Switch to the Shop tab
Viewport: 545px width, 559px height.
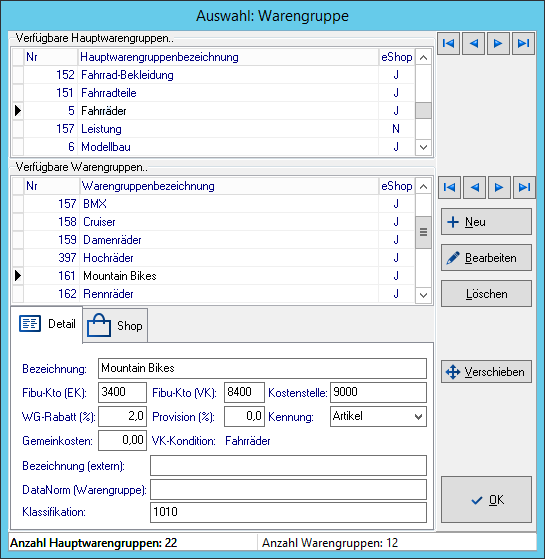[x=115, y=325]
